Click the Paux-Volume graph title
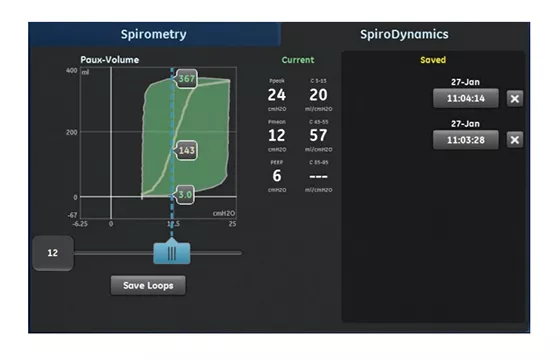 click(x=110, y=60)
